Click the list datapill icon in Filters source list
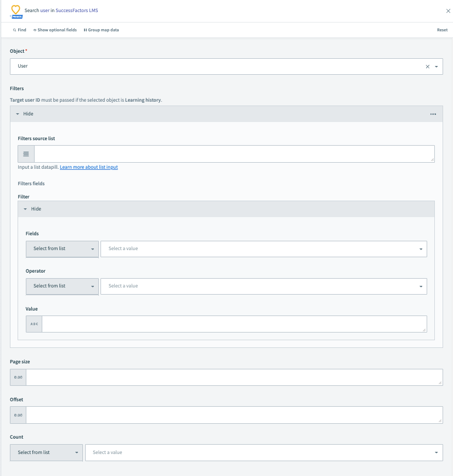Screen dimensions: 453x476 tap(25, 153)
